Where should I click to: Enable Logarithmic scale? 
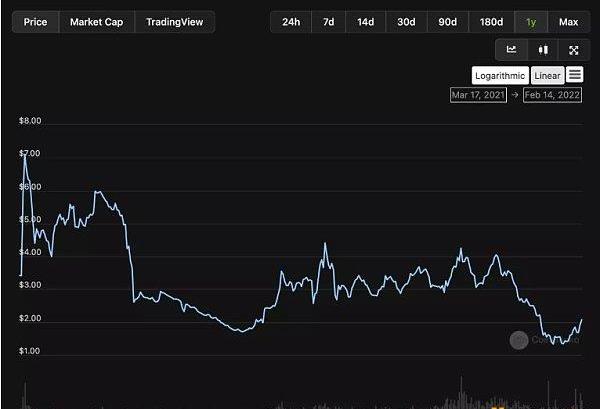[500, 75]
